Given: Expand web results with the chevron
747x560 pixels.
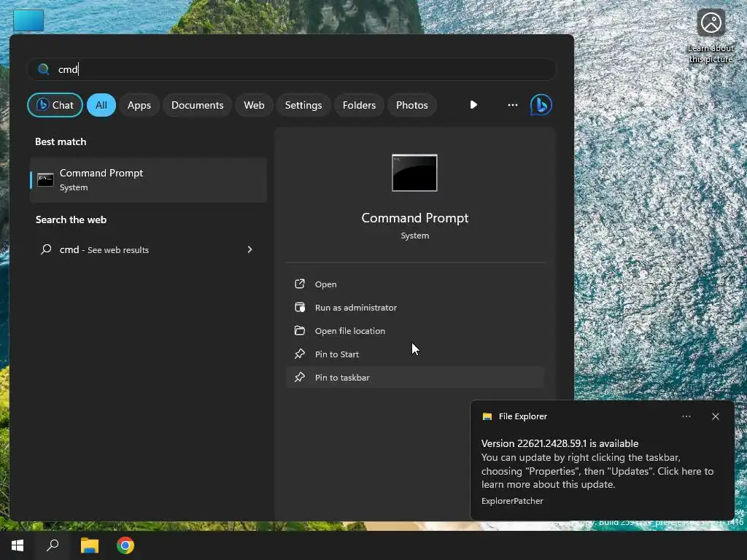Looking at the screenshot, I should [249, 249].
